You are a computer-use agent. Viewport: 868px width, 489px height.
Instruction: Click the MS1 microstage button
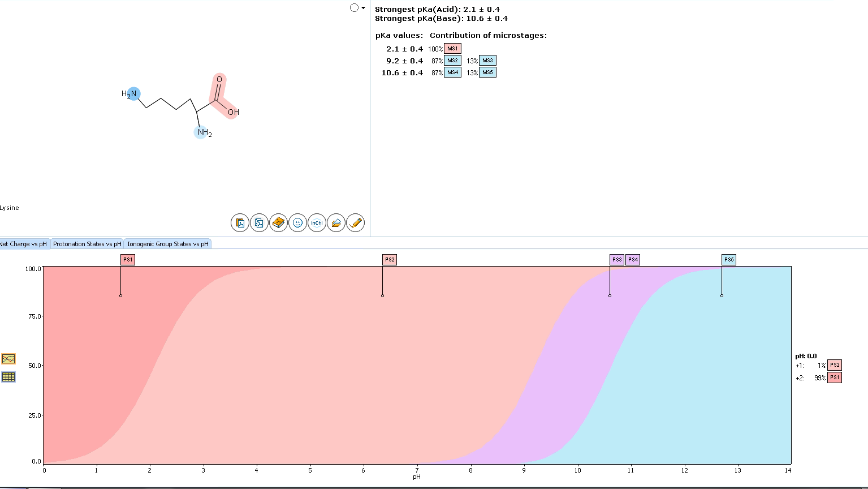[452, 49]
